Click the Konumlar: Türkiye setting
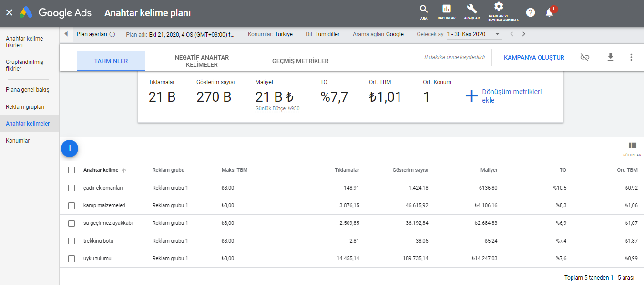This screenshot has width=644, height=285. point(270,34)
